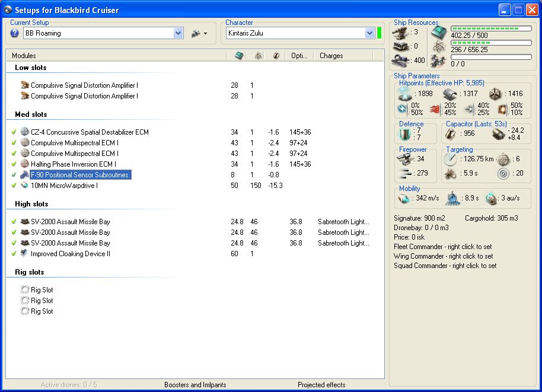Click the calibration icon showing 400

pyautogui.click(x=401, y=60)
